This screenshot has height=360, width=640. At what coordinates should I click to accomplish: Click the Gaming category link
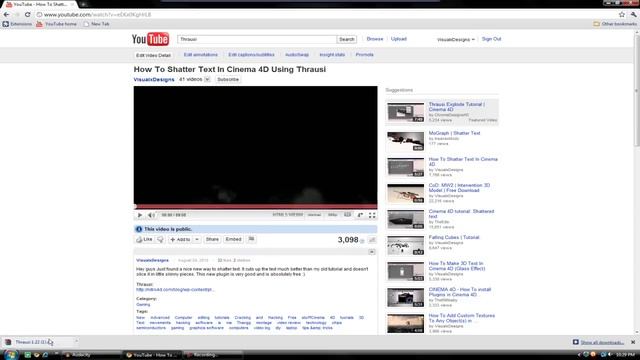pos(143,304)
